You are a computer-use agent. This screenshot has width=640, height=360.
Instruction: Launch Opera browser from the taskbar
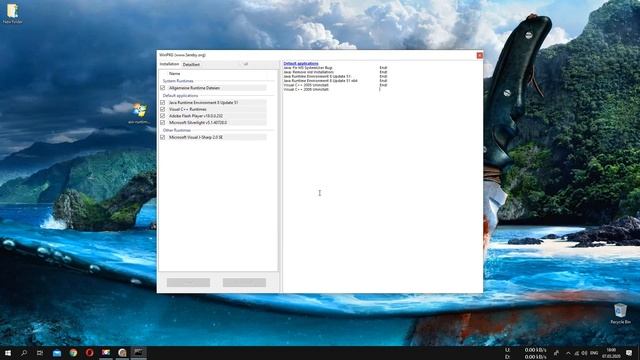89,353
